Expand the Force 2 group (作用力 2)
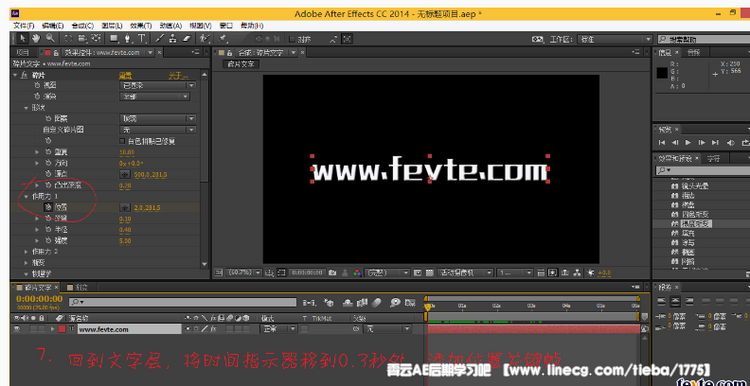Image resolution: width=750 pixels, height=386 pixels. coord(26,252)
